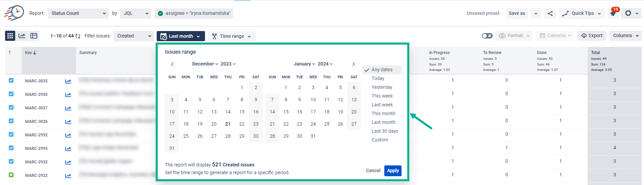Toggle the Format switch on
Viewport: 644px width, 185px height.
coord(487,36)
